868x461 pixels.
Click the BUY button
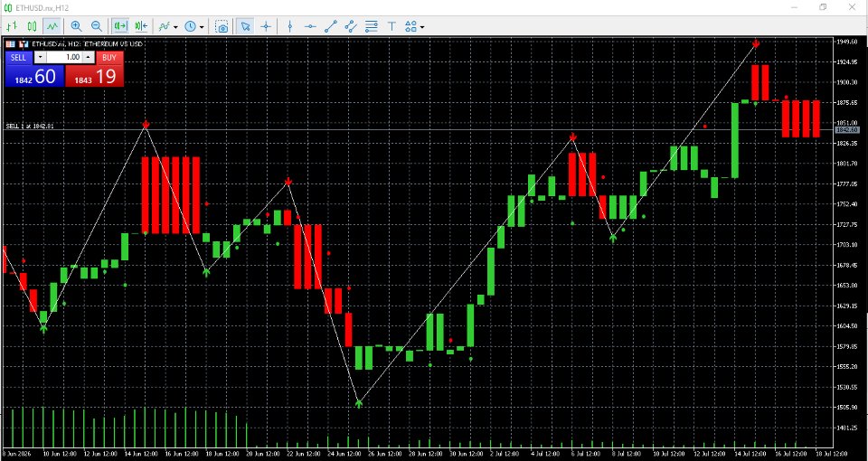[x=109, y=58]
